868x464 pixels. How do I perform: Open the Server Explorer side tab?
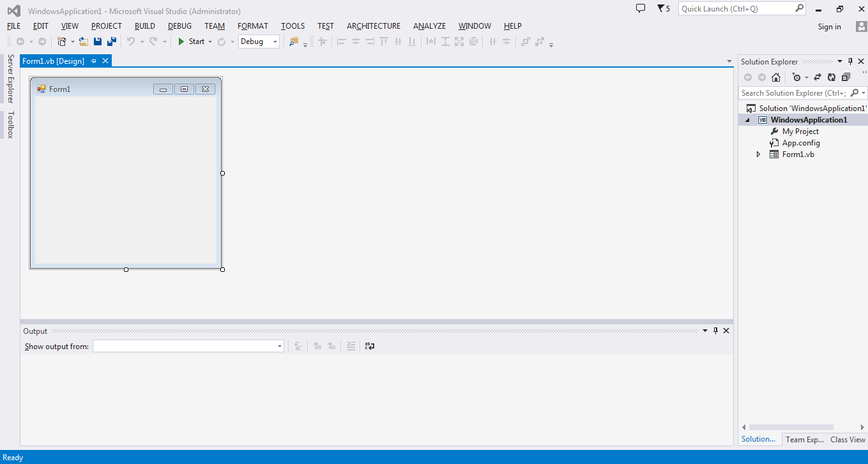click(x=10, y=79)
